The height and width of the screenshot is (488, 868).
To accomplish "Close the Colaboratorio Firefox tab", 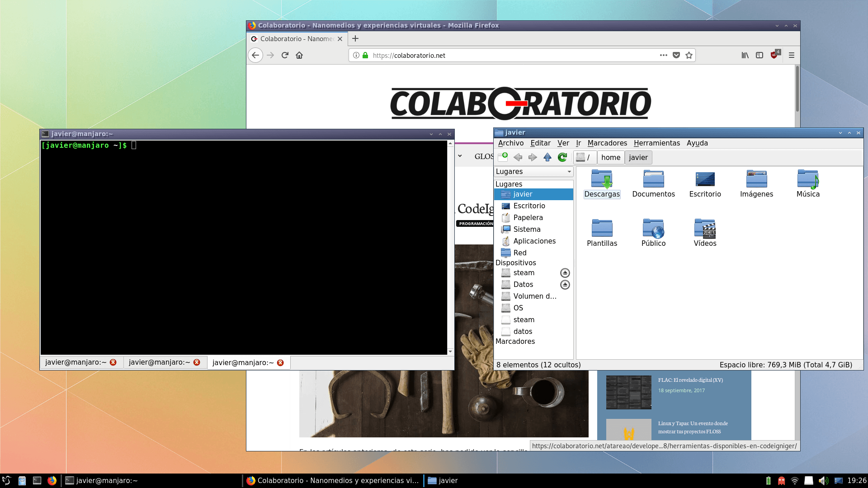I will [x=340, y=39].
